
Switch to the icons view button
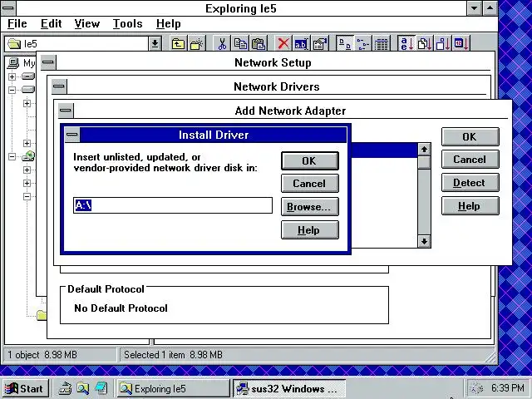[345, 44]
